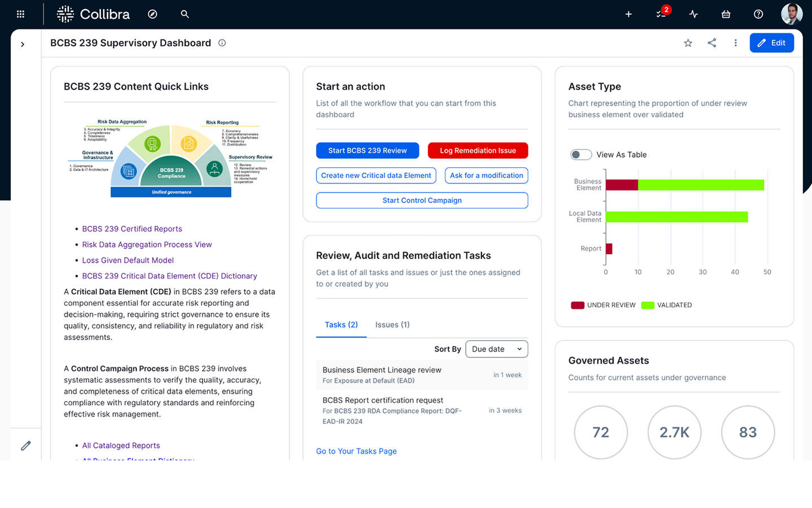
Task: Open All Cataloged Reports link
Action: [x=121, y=445]
